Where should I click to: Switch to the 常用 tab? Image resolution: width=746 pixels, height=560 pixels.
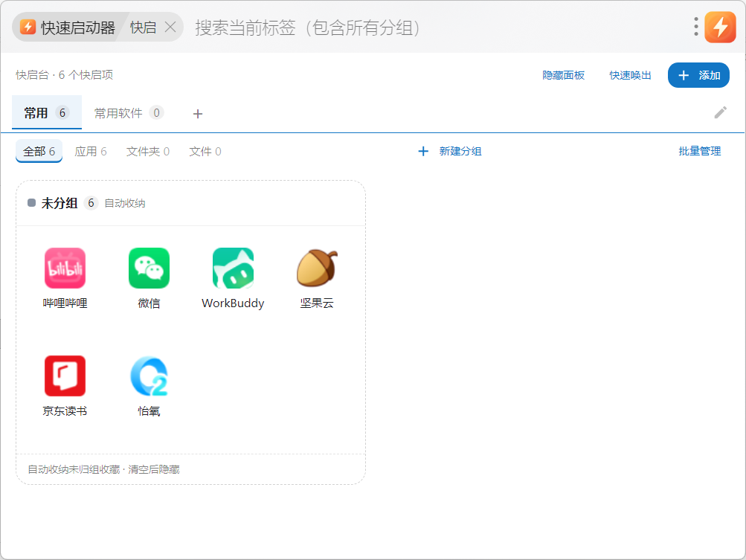47,113
